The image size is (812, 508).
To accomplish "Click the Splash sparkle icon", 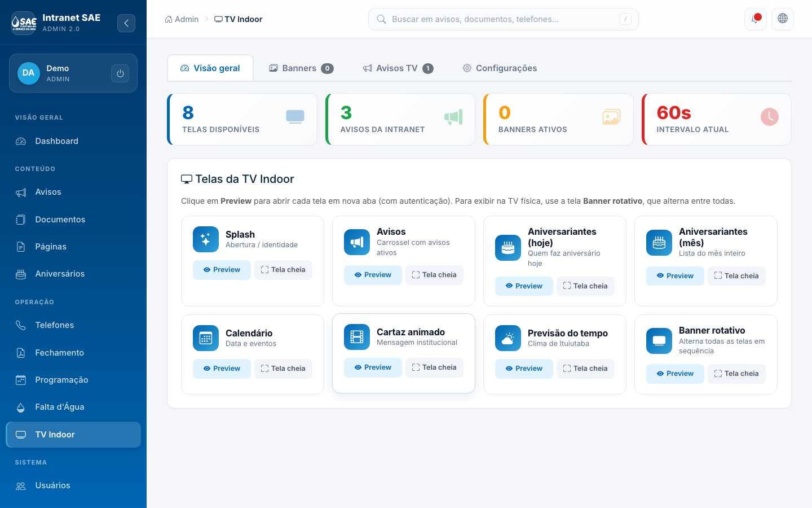I will pyautogui.click(x=206, y=239).
